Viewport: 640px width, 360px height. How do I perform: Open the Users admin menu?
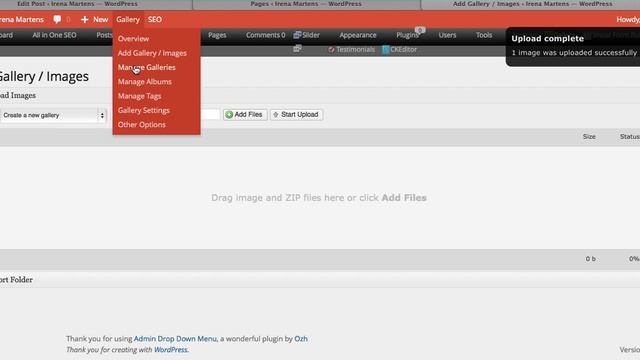point(447,35)
